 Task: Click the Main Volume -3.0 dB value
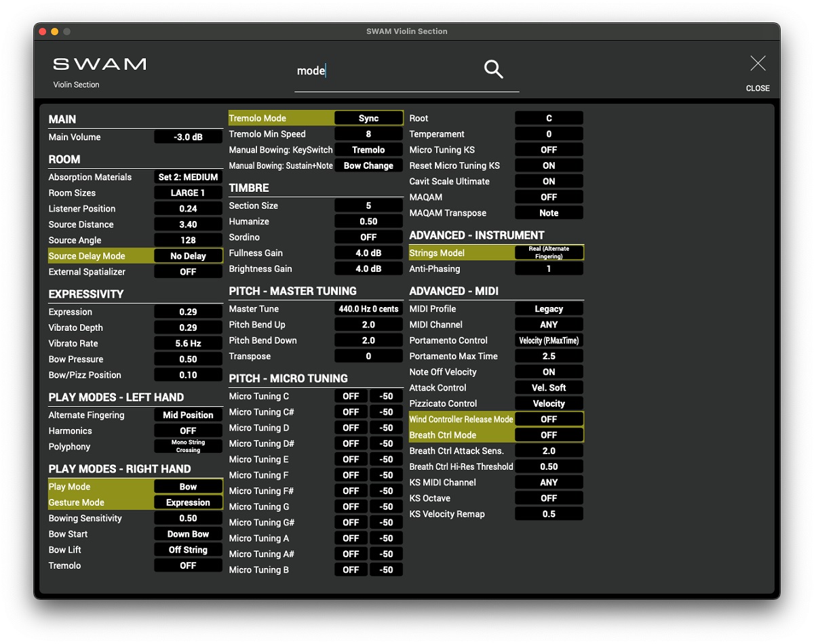188,137
